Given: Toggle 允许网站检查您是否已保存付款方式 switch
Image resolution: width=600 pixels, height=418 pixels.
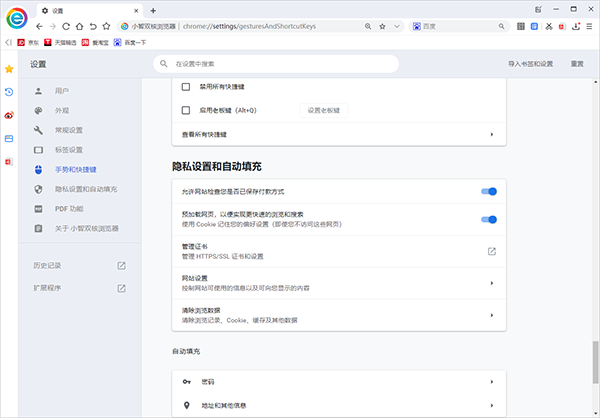Looking at the screenshot, I should coord(489,190).
